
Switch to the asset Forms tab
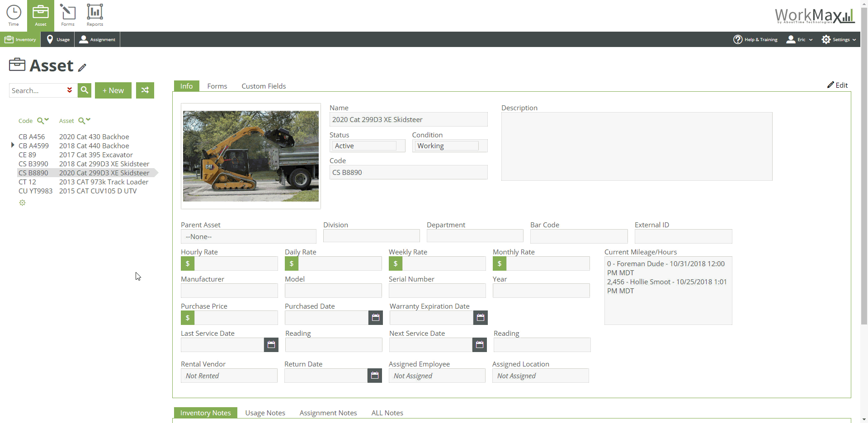[x=217, y=86]
